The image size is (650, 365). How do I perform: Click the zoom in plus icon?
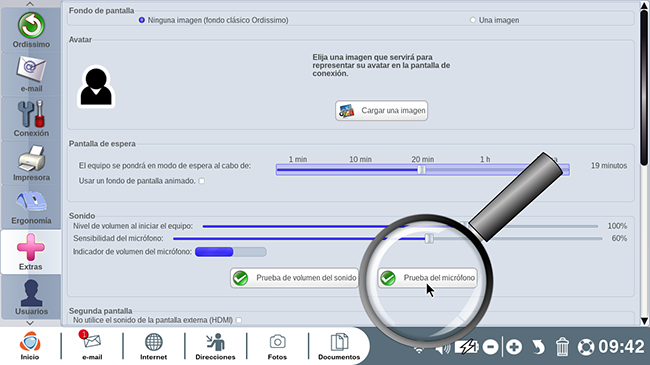tap(514, 347)
